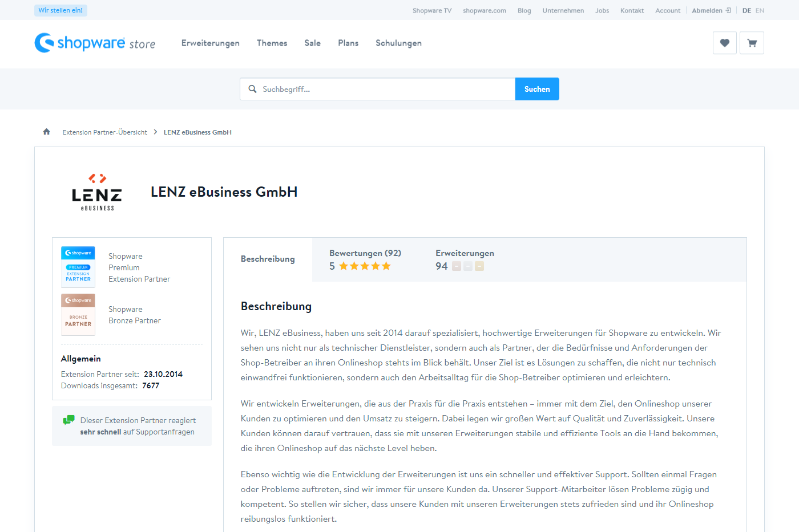The height and width of the screenshot is (532, 799).
Task: Switch language to DE
Action: 746,10
